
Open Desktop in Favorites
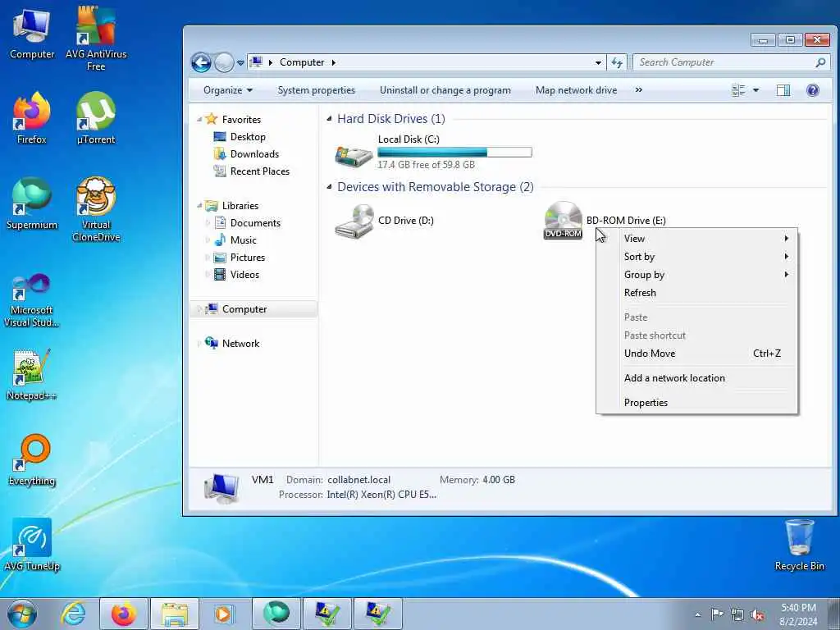pos(248,137)
